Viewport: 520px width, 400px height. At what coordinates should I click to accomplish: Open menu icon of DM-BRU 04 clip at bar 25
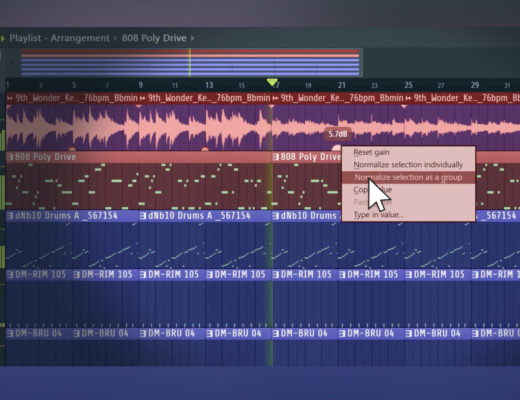pyautogui.click(x=408, y=333)
